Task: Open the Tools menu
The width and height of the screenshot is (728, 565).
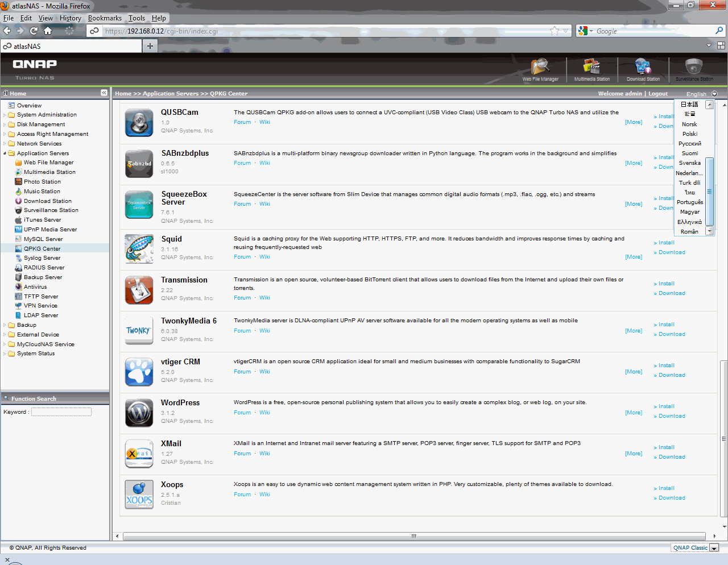Action: pyautogui.click(x=136, y=18)
